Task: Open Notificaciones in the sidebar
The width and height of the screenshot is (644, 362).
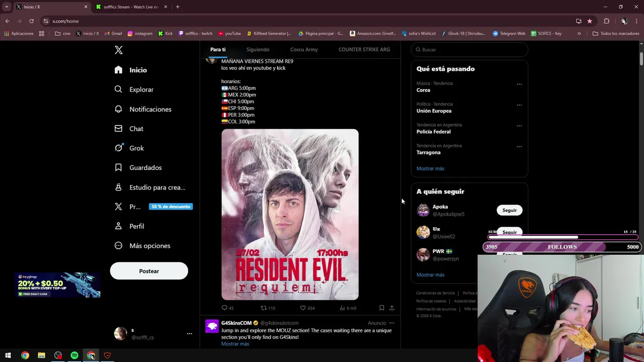Action: (x=143, y=109)
